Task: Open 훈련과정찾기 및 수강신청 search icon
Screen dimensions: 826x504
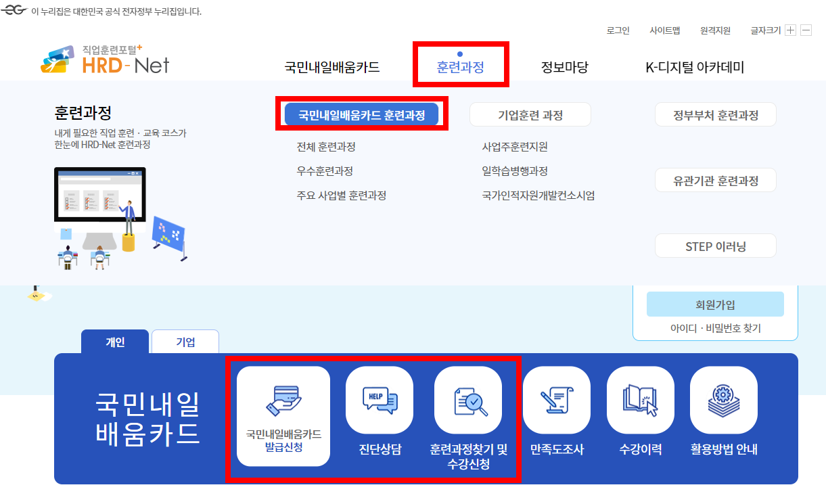Action: [468, 400]
